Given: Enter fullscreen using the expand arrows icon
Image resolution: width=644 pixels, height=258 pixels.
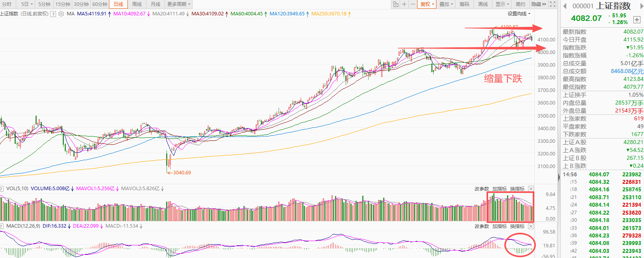Looking at the screenshot, I should coord(553,4).
